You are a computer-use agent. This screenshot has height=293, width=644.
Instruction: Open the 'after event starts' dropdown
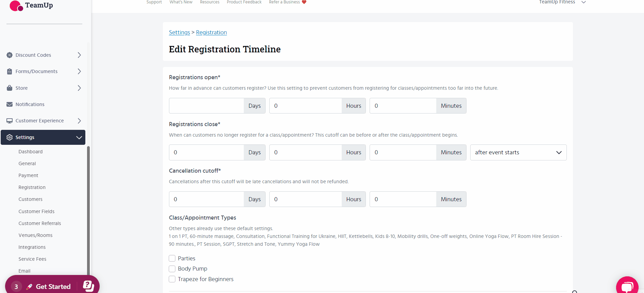(518, 153)
